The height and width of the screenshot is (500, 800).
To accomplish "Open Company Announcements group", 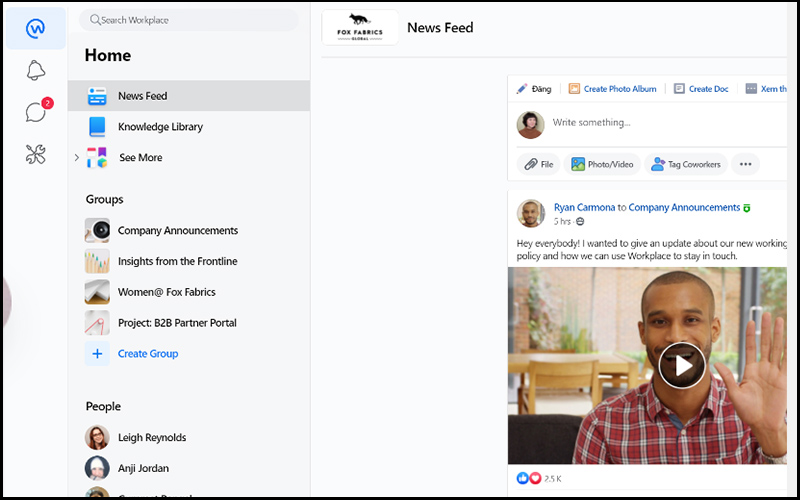I will (x=178, y=231).
